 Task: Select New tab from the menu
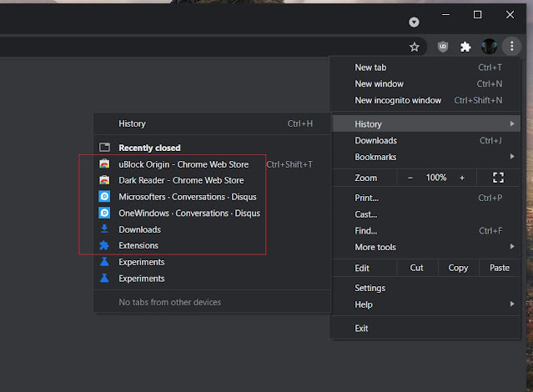425,68
